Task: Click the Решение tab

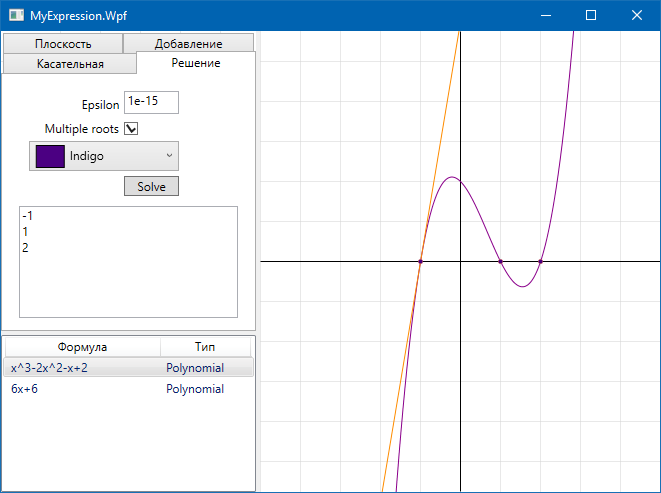Action: (196, 63)
